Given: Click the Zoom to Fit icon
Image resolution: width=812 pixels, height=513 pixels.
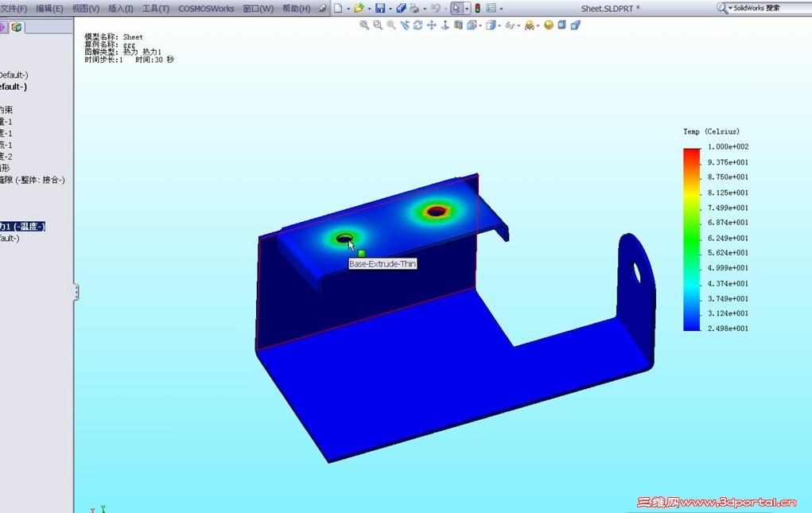Looking at the screenshot, I should (364, 25).
